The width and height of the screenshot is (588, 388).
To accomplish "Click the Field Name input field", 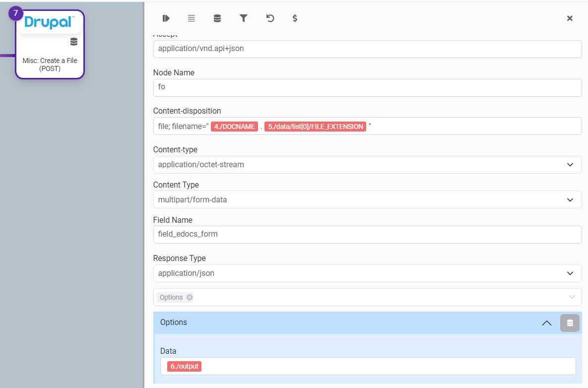I will 367,235.
